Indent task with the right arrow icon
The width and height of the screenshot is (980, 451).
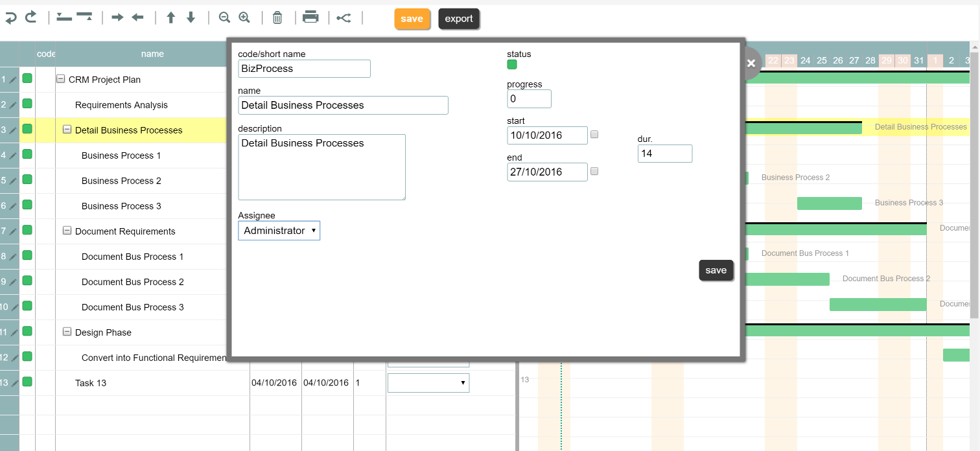(117, 17)
